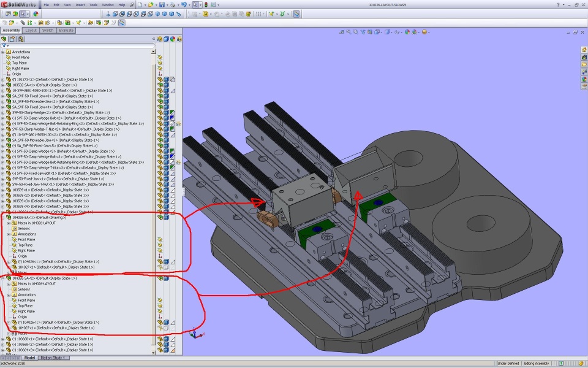Click the Print icon in the toolbar
The image size is (588, 368).
point(173,4)
